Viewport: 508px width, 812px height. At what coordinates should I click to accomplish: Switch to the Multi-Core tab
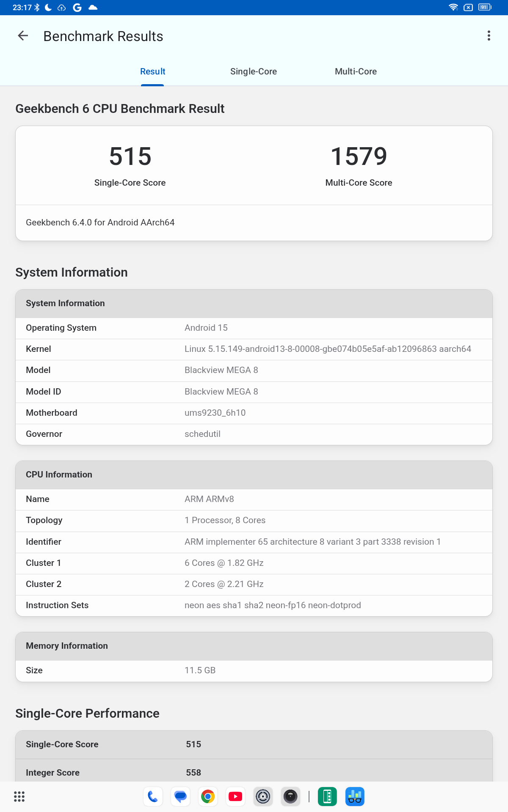click(356, 71)
